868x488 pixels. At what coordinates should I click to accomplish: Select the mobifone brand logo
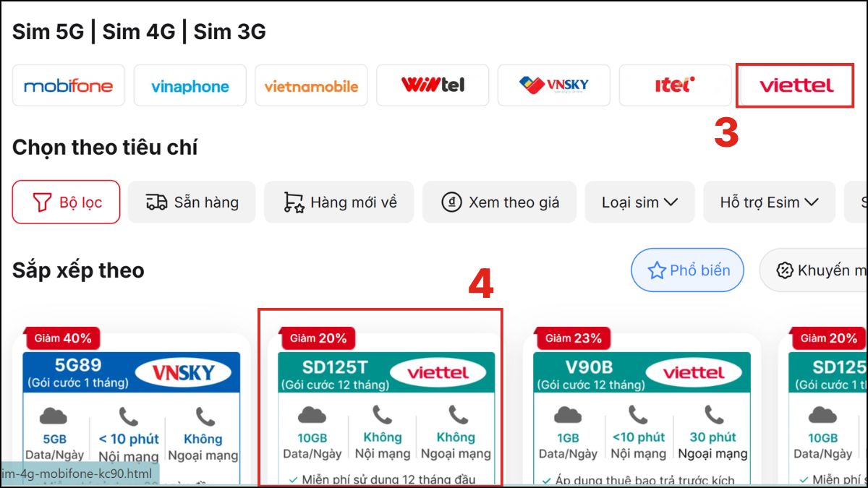pyautogui.click(x=69, y=85)
